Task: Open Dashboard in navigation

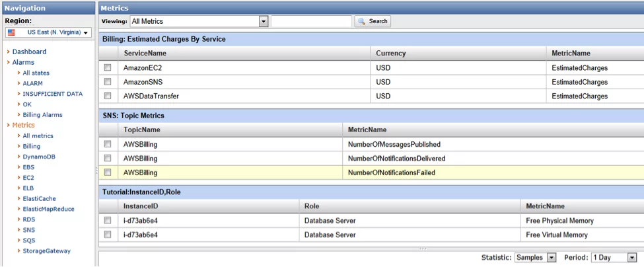Action: click(x=29, y=52)
